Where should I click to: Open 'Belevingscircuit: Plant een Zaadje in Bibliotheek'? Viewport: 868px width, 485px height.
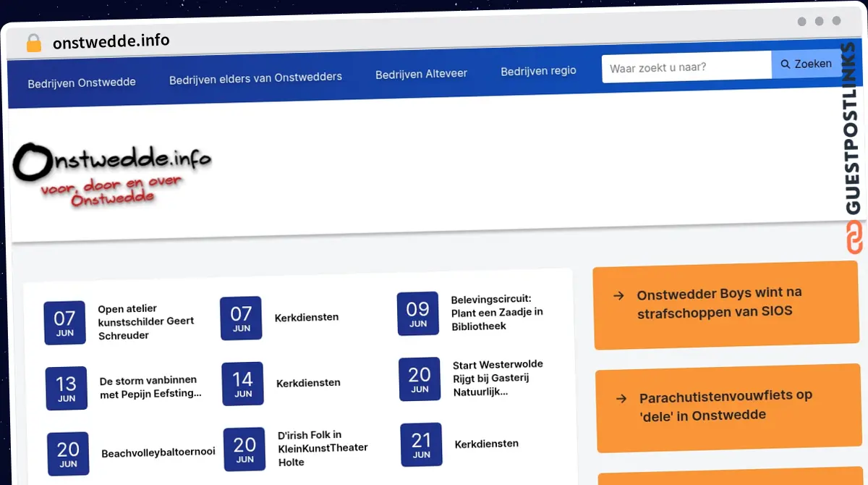[497, 313]
